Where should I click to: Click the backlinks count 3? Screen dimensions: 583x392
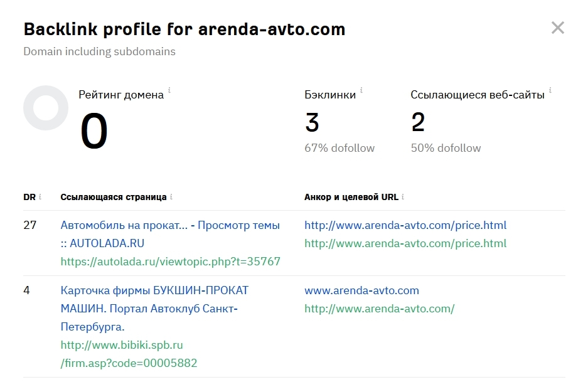pos(312,122)
